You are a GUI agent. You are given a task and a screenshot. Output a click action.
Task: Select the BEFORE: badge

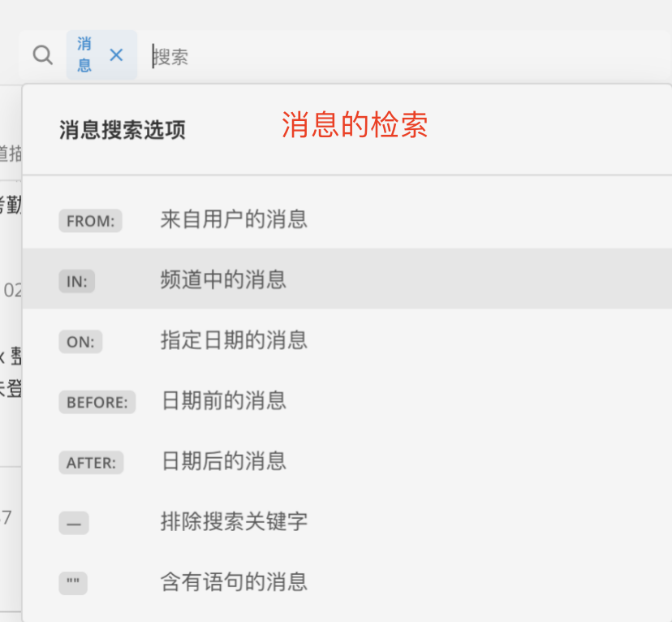97,402
